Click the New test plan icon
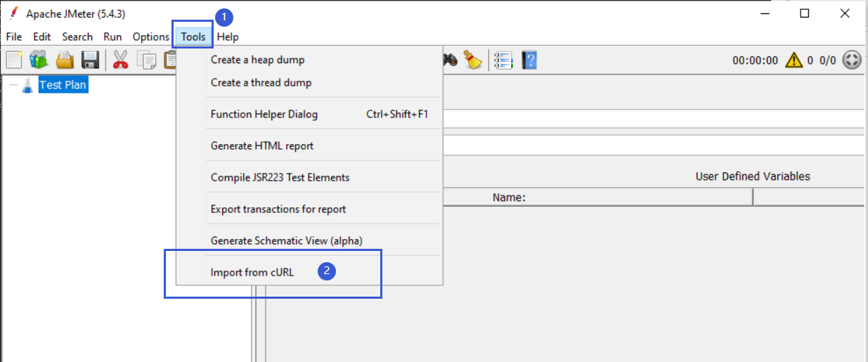Screen dimensions: 868x362 click(x=14, y=60)
